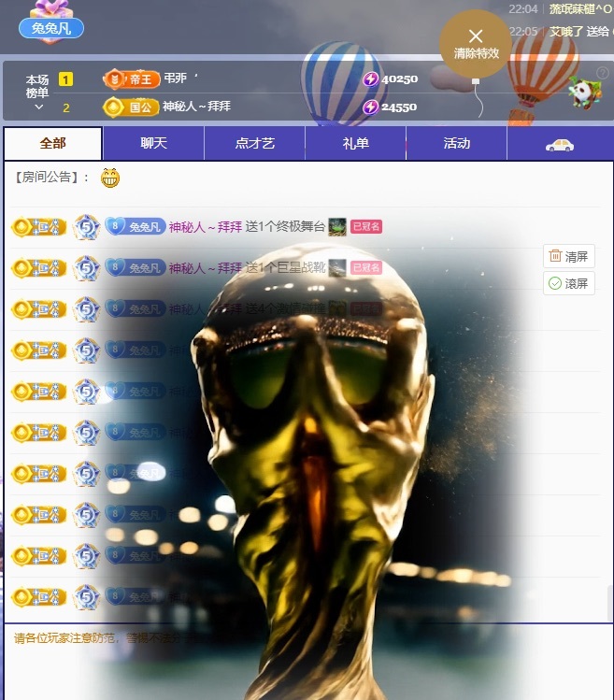Open the 全部 tab

(x=53, y=143)
